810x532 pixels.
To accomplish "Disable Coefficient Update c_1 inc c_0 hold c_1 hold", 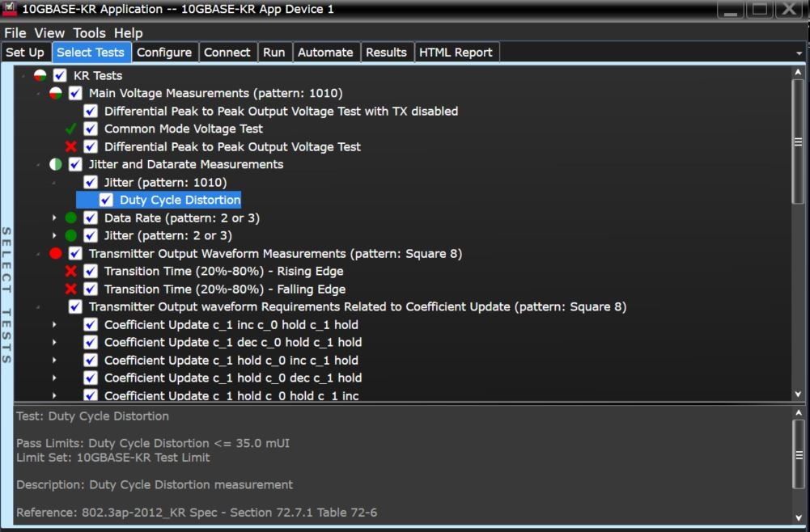I will [91, 324].
